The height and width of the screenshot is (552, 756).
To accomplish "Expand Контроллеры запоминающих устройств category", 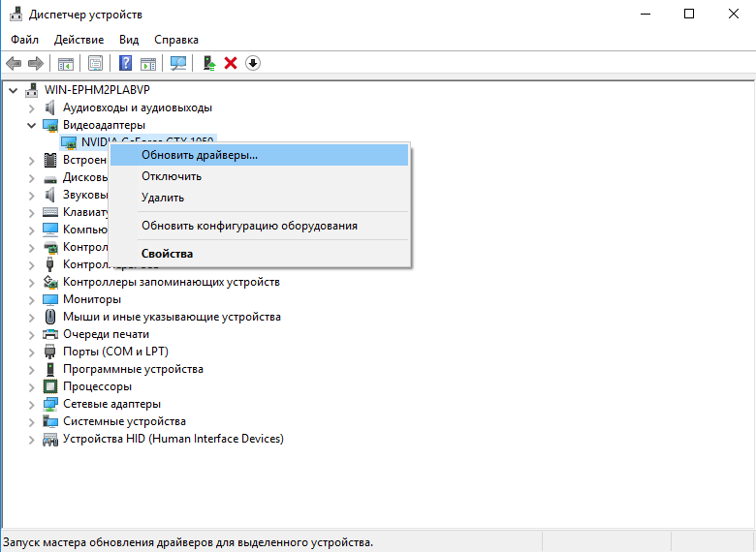I will coord(32,282).
